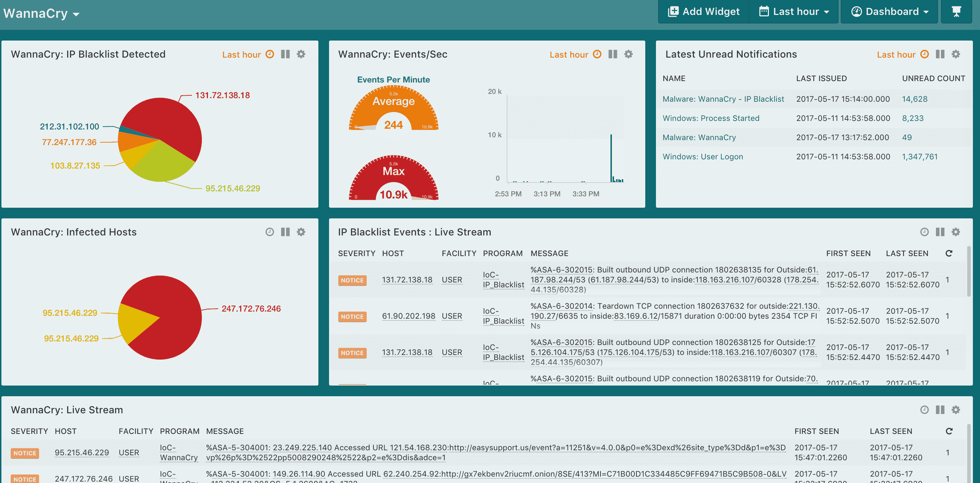Viewport: 980px width, 483px height.
Task: Sort IP Blacklist Events by SEVERITY column
Action: [x=356, y=253]
